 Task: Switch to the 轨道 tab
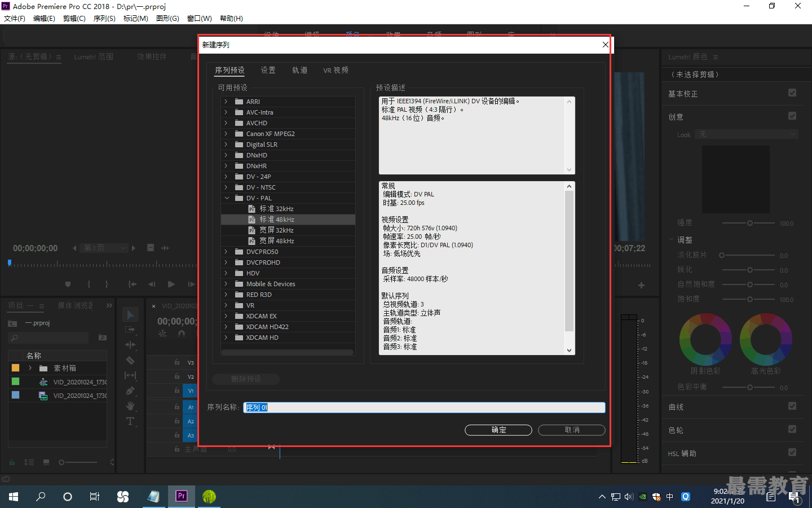click(299, 70)
